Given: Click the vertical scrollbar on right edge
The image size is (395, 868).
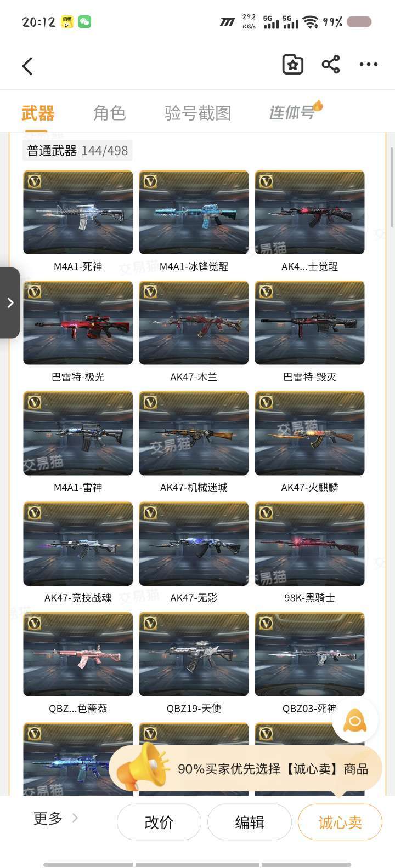Looking at the screenshot, I should pos(392,186).
